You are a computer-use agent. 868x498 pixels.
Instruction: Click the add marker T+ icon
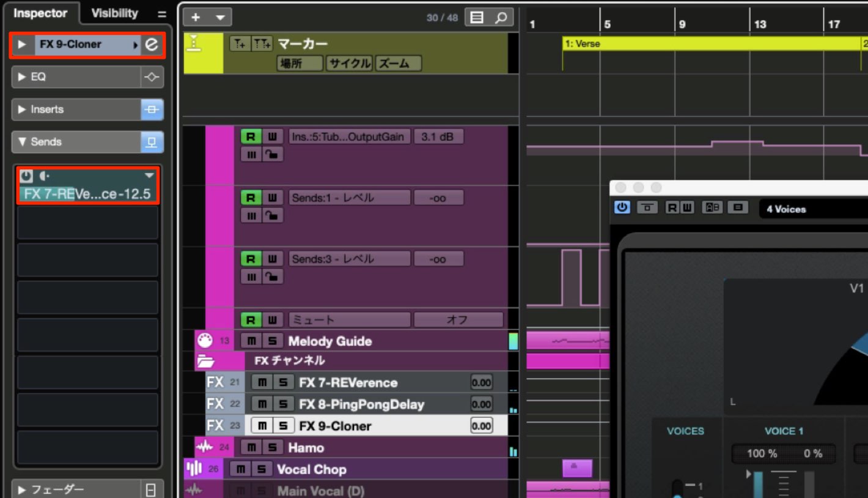[x=239, y=43]
